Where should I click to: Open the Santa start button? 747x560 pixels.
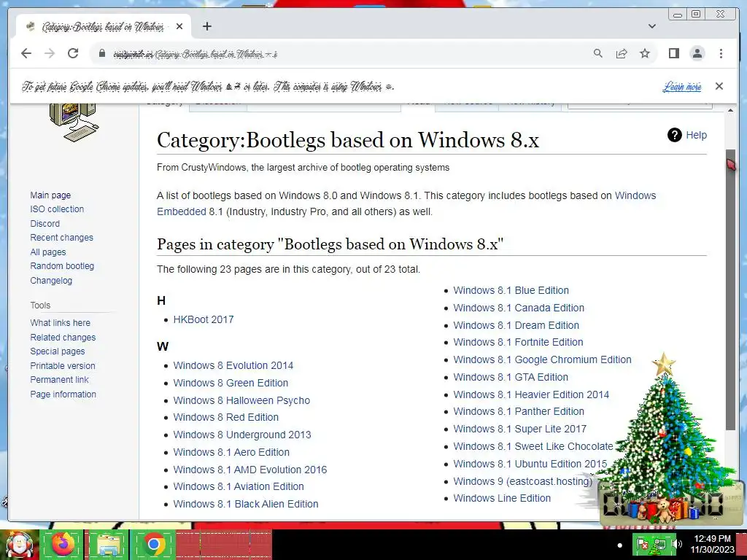(20, 545)
